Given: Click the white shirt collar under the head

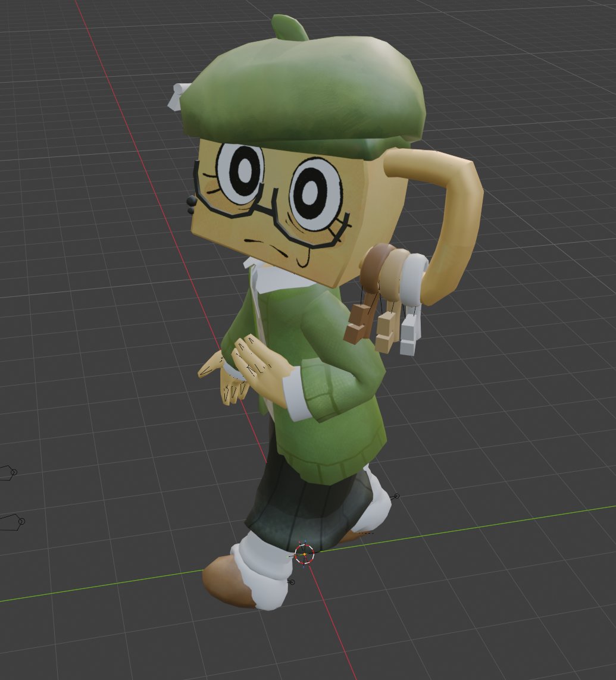Looking at the screenshot, I should 282,278.
